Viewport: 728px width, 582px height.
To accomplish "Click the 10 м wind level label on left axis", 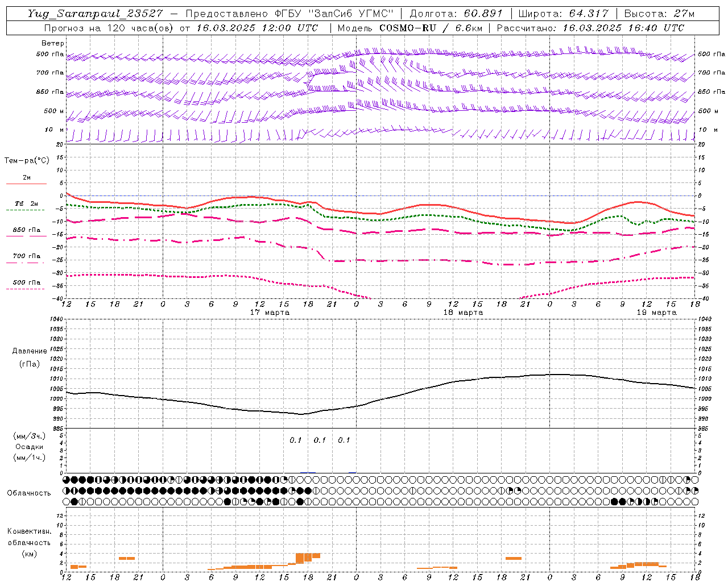I will [55, 130].
